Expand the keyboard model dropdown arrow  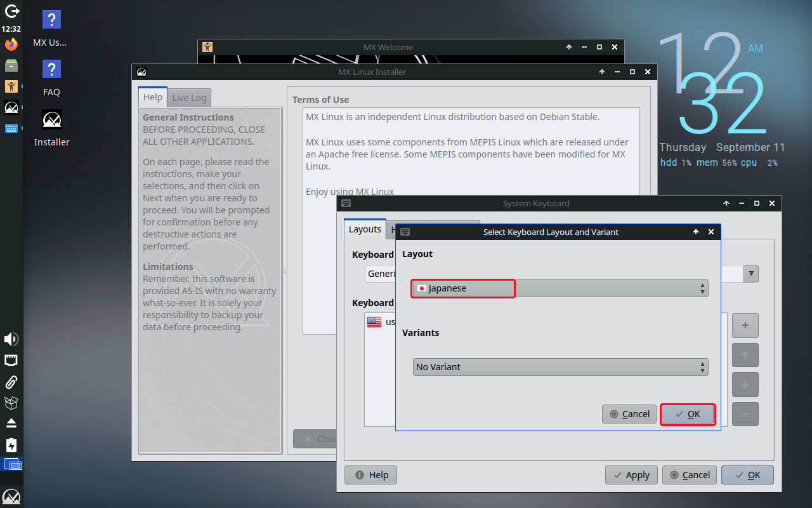point(752,274)
